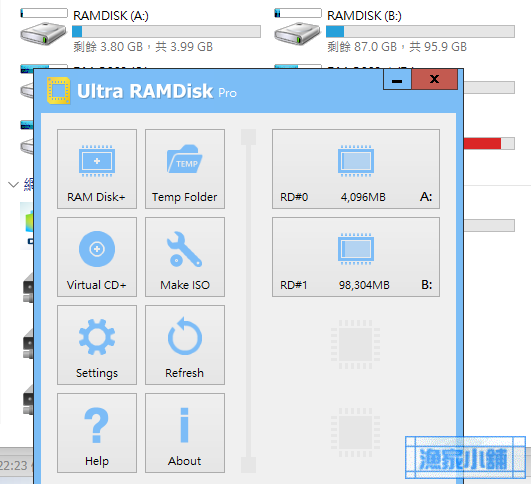531x484 pixels.
Task: Click RAMDISK (B:) label in Explorer
Action: [364, 16]
